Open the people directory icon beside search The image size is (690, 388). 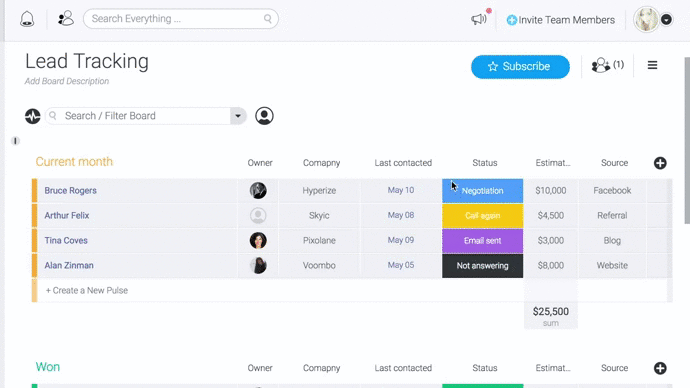[66, 18]
